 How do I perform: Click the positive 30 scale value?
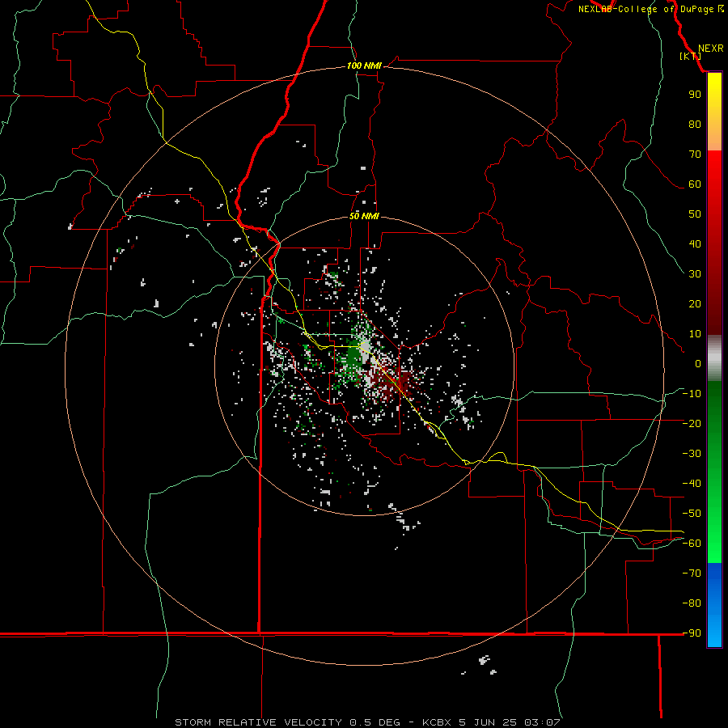click(x=695, y=274)
